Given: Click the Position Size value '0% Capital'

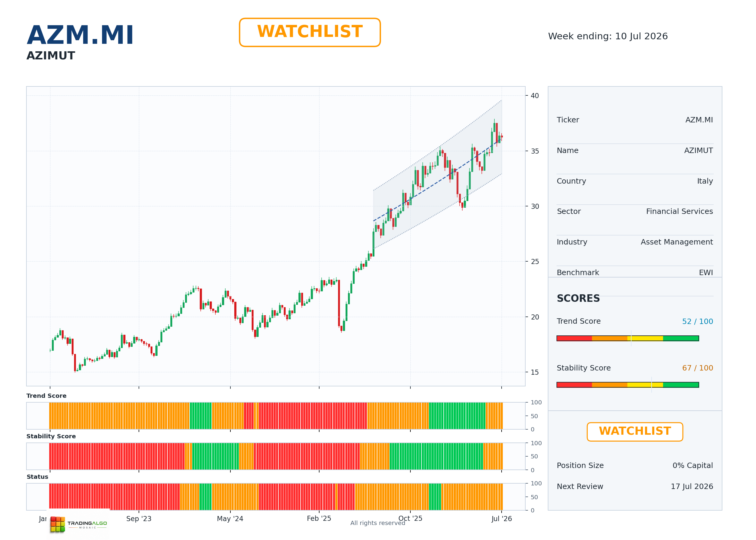Looking at the screenshot, I should (x=692, y=466).
